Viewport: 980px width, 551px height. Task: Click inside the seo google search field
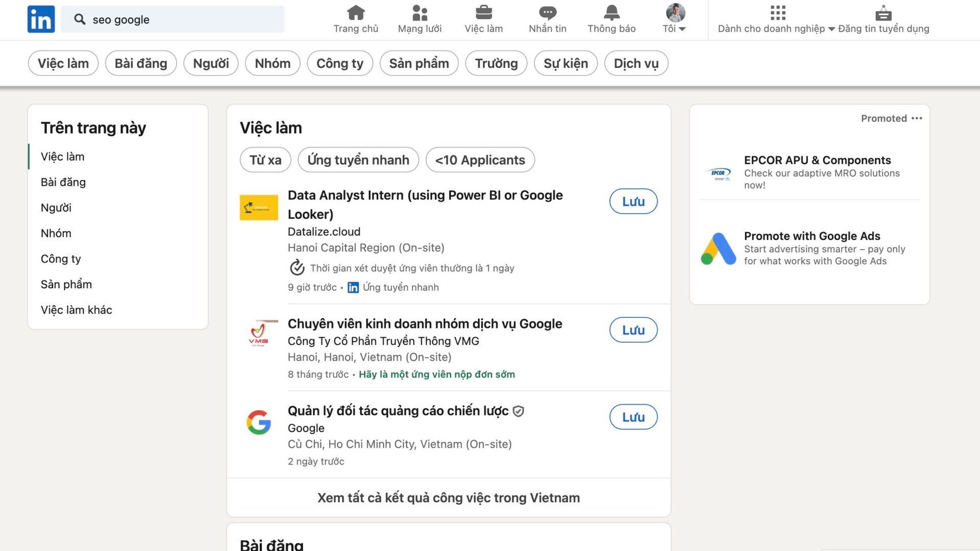coord(174,19)
